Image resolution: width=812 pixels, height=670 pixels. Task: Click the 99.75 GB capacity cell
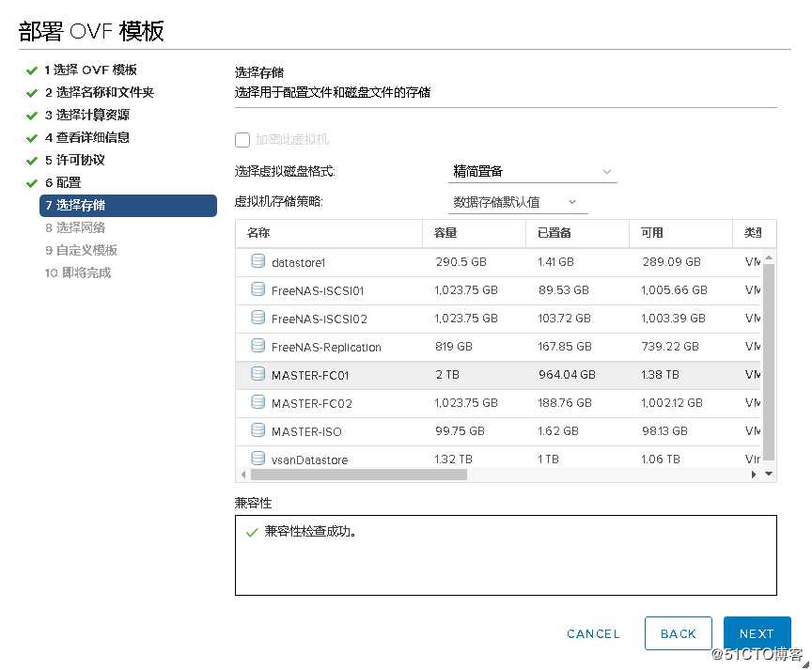tap(460, 430)
